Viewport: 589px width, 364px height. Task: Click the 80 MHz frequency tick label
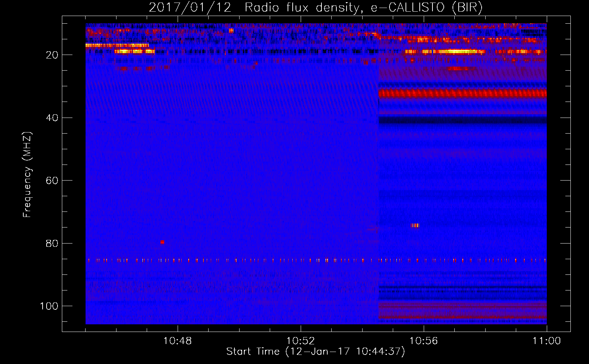pos(52,244)
